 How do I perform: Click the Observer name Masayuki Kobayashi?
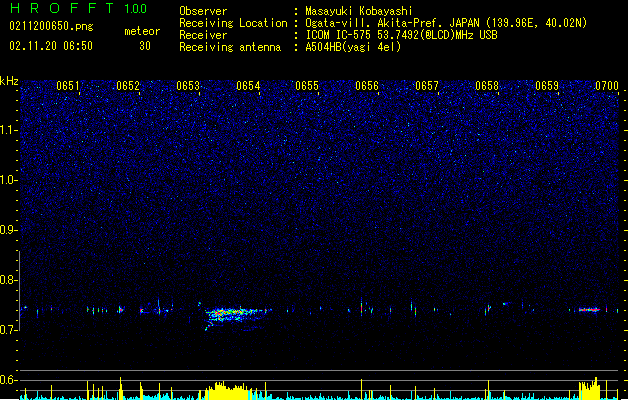tap(359, 11)
